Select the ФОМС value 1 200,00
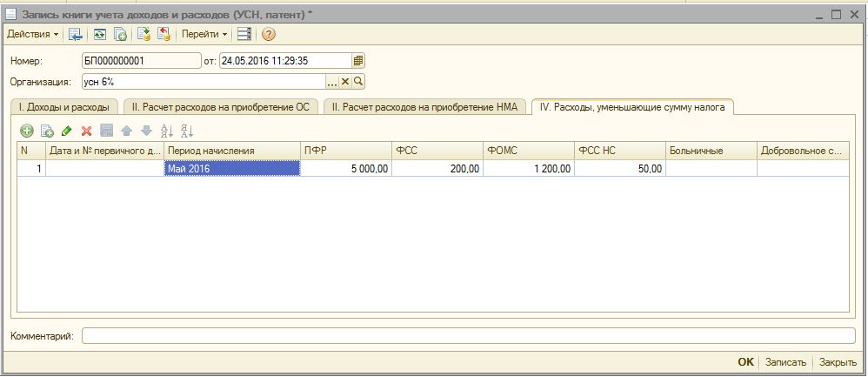Screen dimensions: 868x377 529,169
